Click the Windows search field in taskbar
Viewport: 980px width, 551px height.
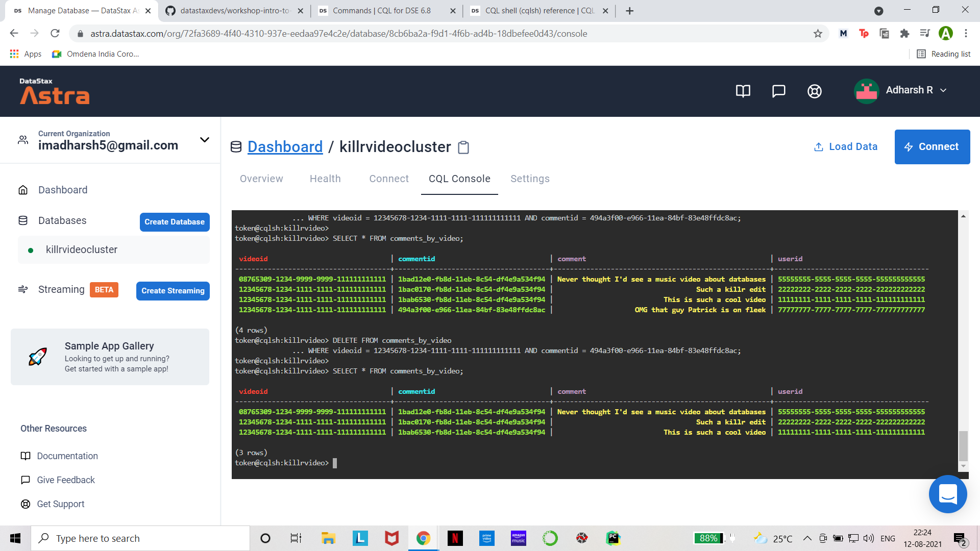(140, 538)
